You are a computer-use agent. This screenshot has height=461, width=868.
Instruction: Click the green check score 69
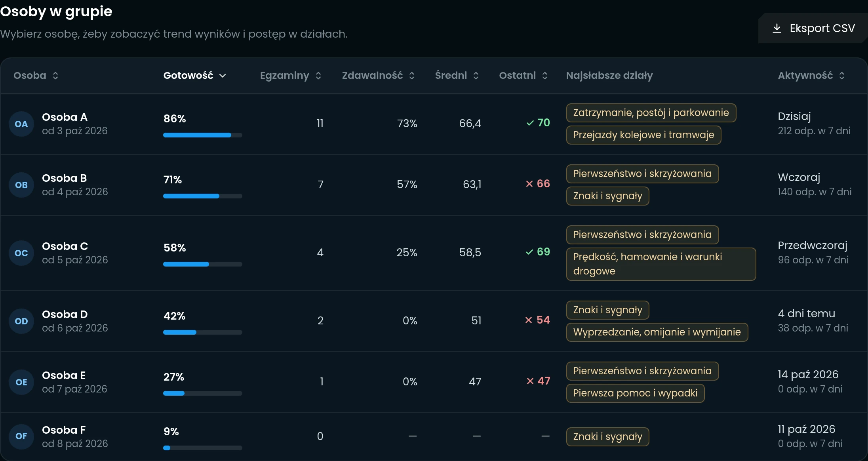tap(538, 252)
